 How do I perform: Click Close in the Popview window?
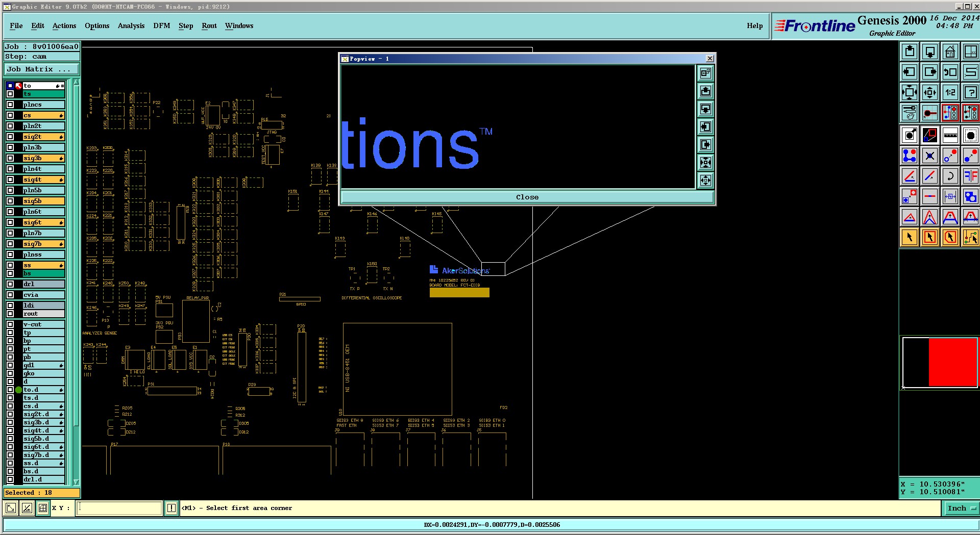[x=527, y=197]
